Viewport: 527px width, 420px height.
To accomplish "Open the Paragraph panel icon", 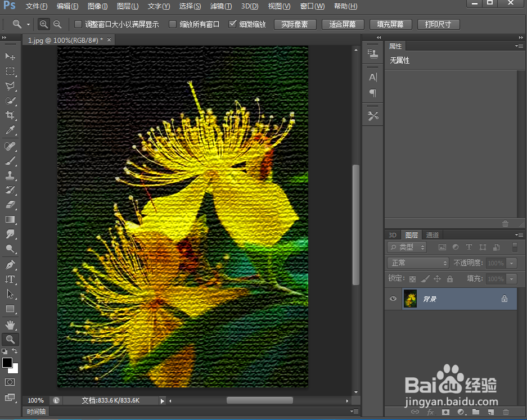I will (373, 93).
